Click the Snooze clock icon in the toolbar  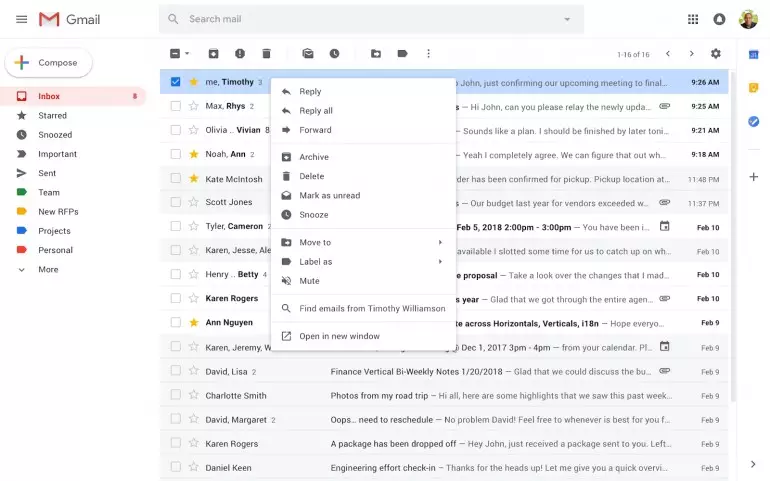[x=334, y=54]
